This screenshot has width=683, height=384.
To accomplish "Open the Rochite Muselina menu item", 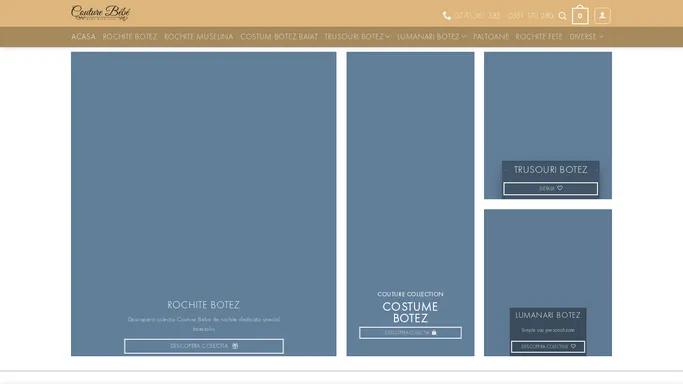I will 199,37.
